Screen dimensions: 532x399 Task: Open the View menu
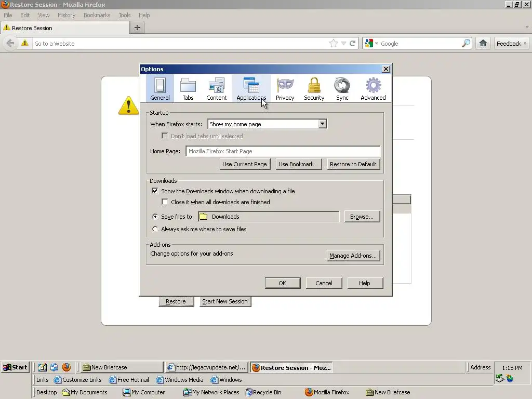pos(44,15)
